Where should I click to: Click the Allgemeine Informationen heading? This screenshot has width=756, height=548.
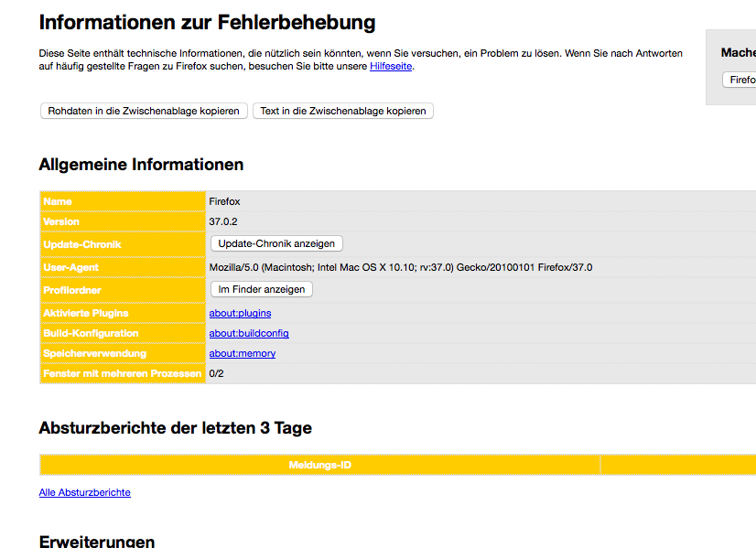141,165
